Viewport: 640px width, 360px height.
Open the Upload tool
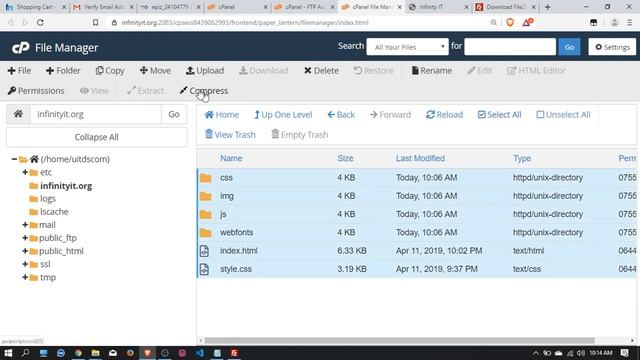pyautogui.click(x=205, y=71)
